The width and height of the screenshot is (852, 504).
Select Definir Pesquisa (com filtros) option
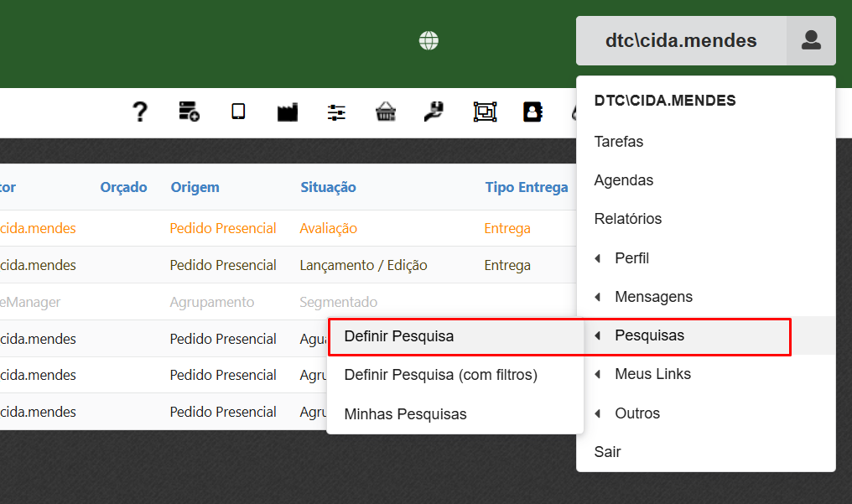[x=440, y=375]
